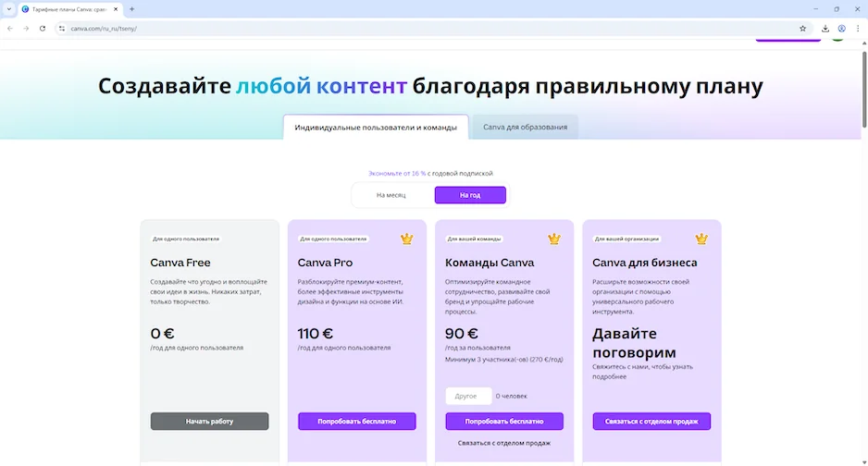Open site information icon in address bar

[x=62, y=28]
